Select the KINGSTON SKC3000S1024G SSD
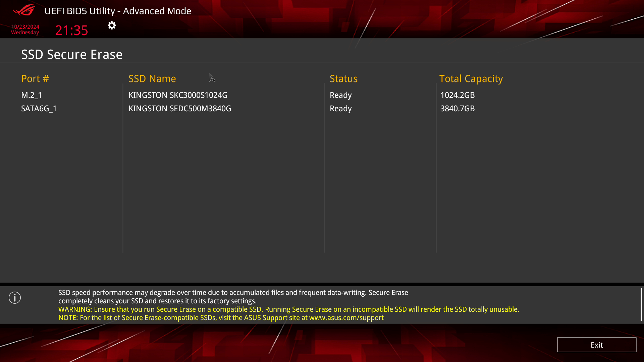Image resolution: width=644 pixels, height=362 pixels. [x=178, y=95]
